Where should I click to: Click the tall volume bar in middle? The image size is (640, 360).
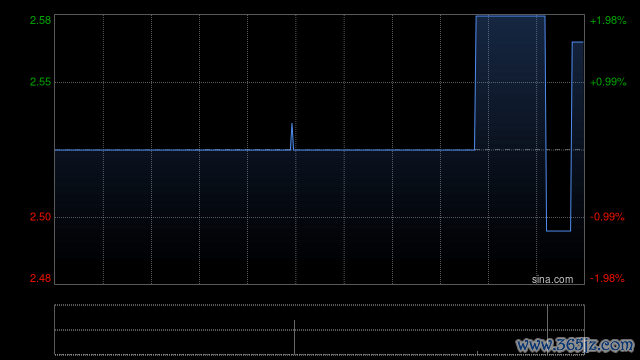tap(294, 337)
